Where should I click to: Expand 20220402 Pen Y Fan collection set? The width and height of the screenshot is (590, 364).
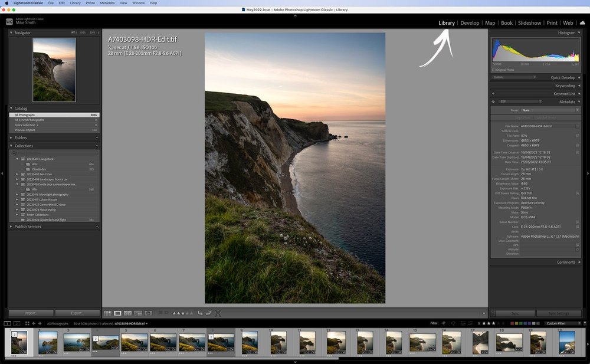17,174
